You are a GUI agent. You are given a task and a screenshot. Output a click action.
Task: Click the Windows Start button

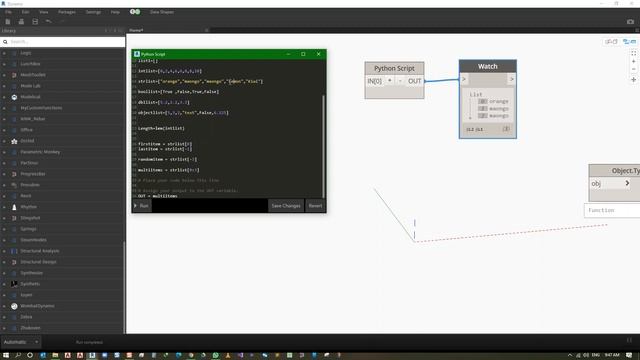point(6,356)
